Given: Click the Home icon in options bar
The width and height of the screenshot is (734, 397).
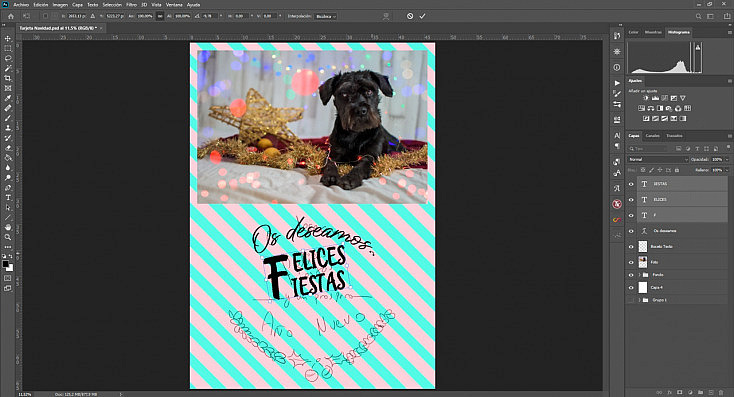Looking at the screenshot, I should click(11, 16).
